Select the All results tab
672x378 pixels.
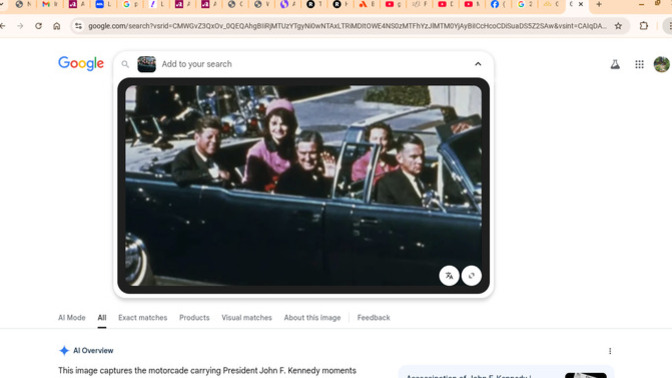pos(102,318)
